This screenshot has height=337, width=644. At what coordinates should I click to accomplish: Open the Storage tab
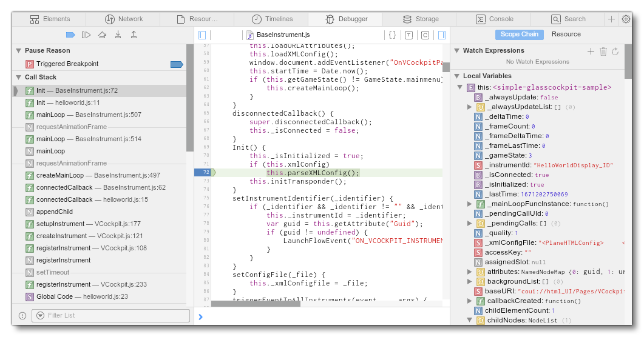point(420,19)
